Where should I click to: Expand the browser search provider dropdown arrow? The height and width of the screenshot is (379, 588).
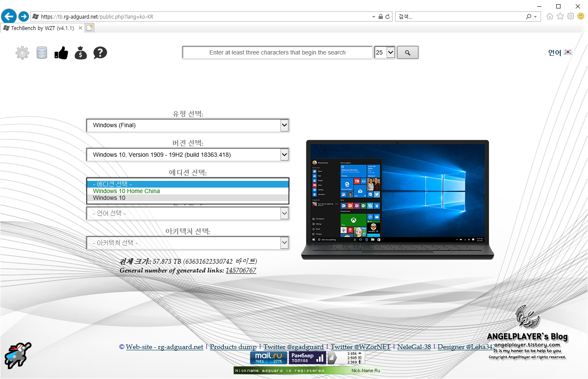tap(536, 17)
